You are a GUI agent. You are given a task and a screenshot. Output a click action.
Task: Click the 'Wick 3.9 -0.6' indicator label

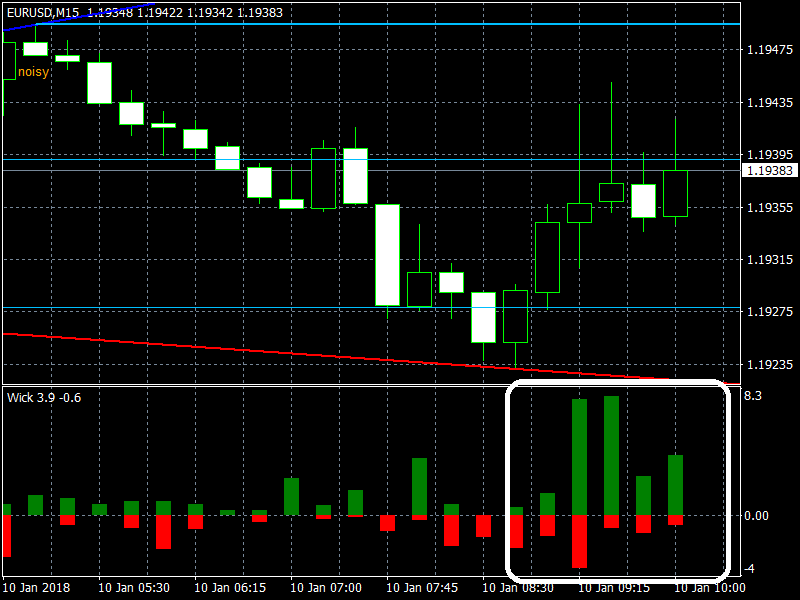[x=44, y=398]
